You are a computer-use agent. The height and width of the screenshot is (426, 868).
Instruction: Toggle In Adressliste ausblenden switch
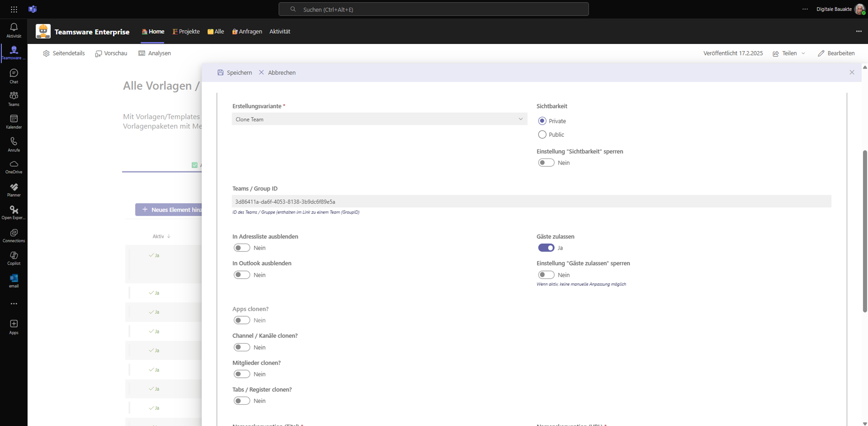click(242, 248)
